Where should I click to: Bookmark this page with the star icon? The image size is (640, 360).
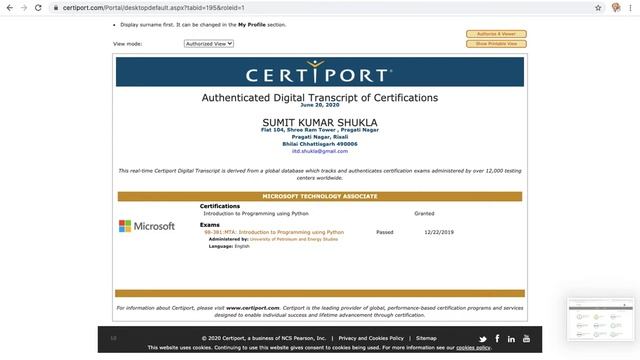(x=598, y=8)
